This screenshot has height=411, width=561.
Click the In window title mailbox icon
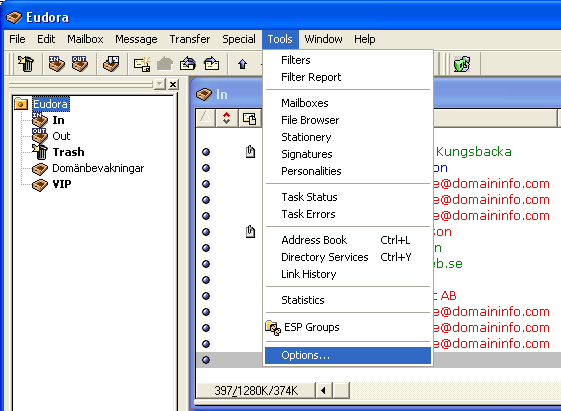point(204,94)
